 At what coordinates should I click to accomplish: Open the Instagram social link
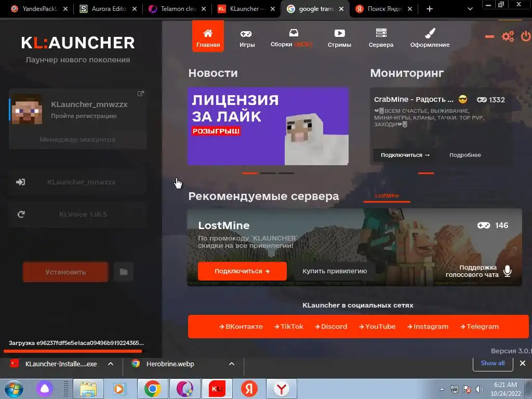click(x=428, y=326)
